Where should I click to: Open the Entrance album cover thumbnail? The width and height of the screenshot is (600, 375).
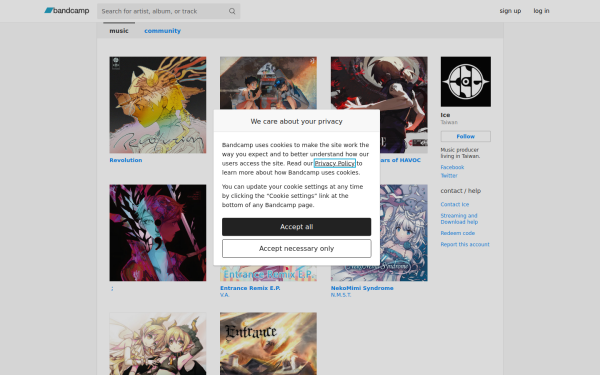point(268,344)
